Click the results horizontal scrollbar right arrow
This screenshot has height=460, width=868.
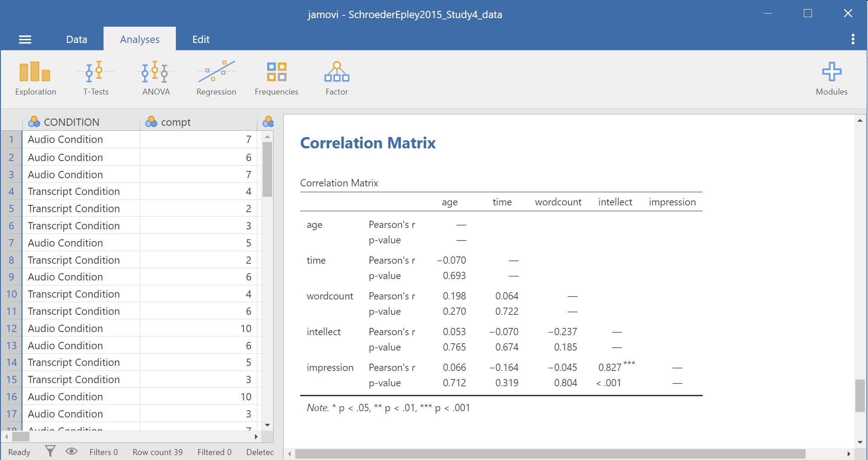849,454
